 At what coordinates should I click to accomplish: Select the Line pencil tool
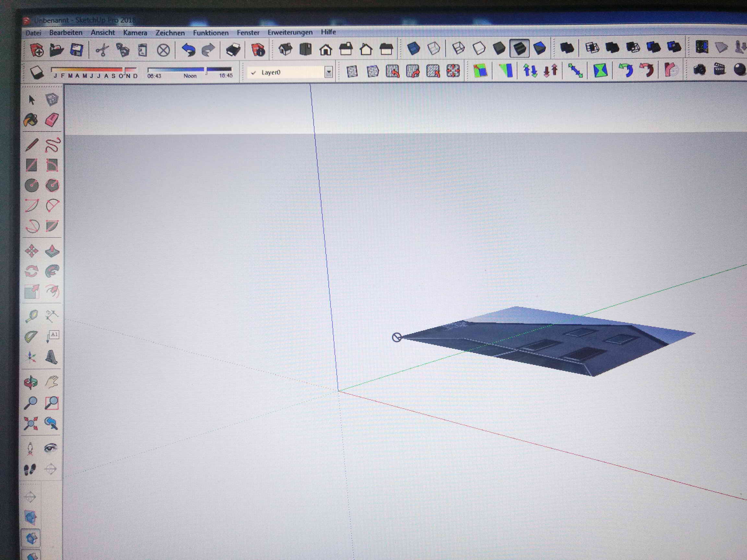pyautogui.click(x=32, y=145)
